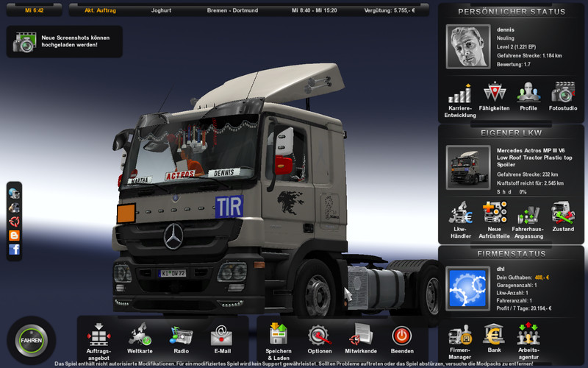Open the Fähigkeiten skills screen

coord(494,96)
